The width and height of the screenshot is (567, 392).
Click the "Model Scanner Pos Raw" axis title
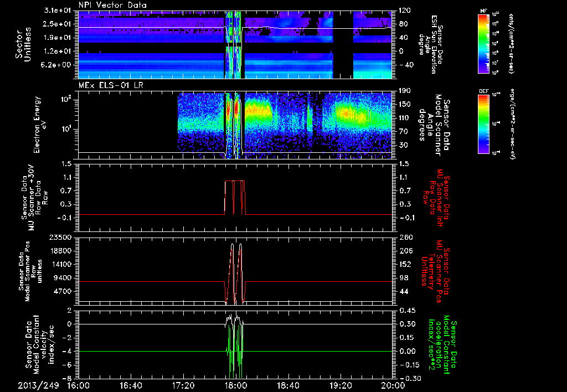coord(30,271)
